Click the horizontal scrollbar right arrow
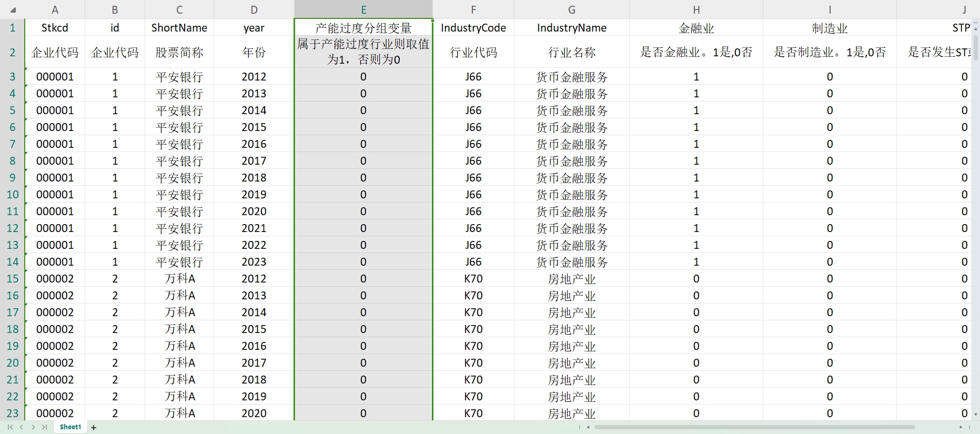Image resolution: width=980 pixels, height=434 pixels. [x=961, y=427]
